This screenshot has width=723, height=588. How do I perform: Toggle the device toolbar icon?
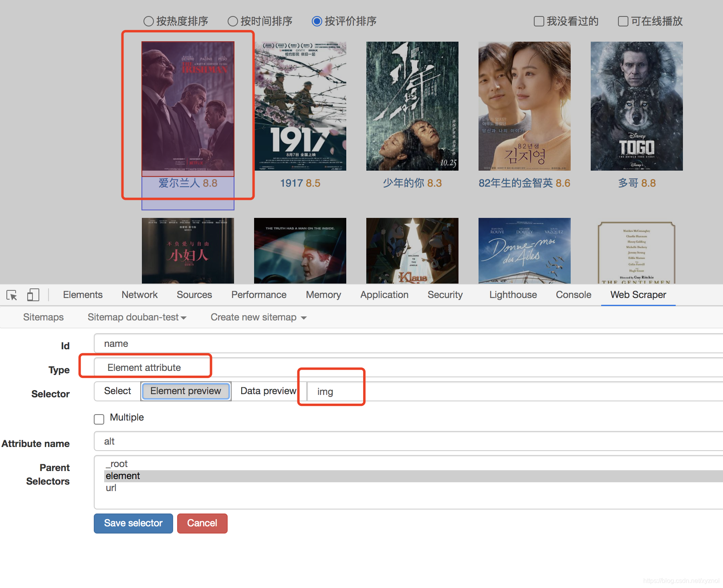[x=33, y=295]
